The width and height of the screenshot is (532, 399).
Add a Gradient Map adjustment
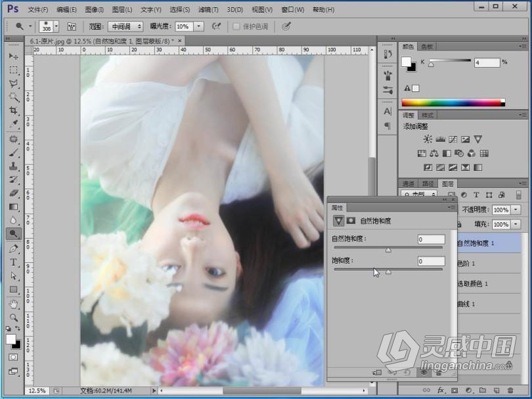click(x=478, y=168)
